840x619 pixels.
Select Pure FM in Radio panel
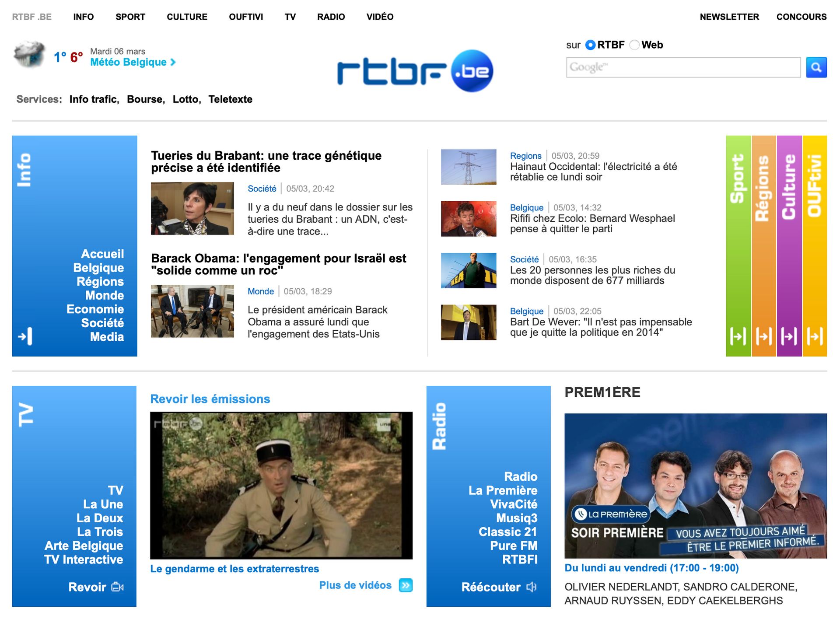click(514, 546)
